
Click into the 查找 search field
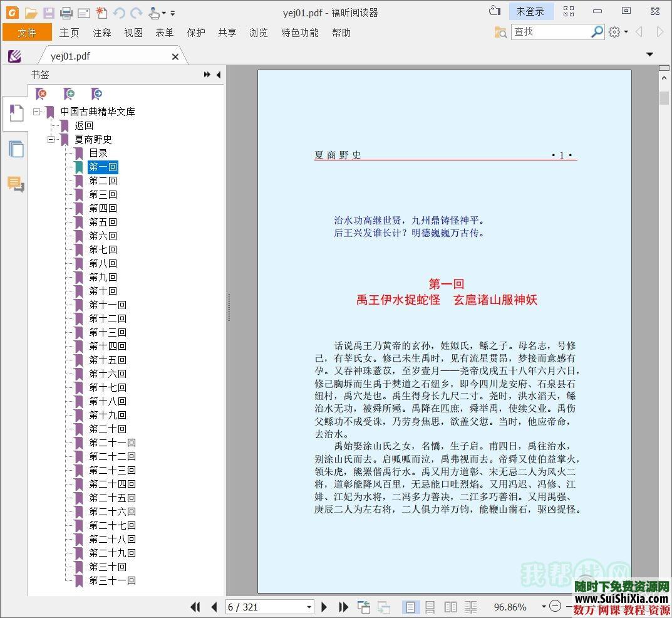coord(550,32)
